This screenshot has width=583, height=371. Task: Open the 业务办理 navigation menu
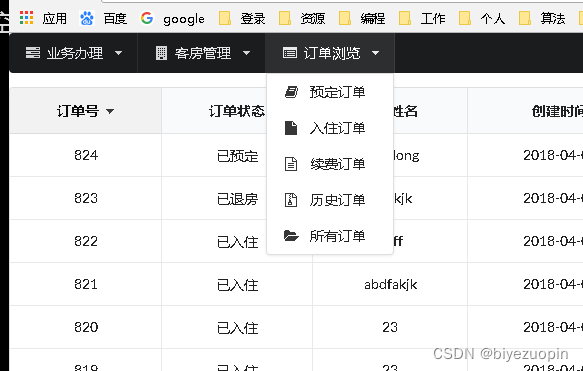click(x=74, y=53)
